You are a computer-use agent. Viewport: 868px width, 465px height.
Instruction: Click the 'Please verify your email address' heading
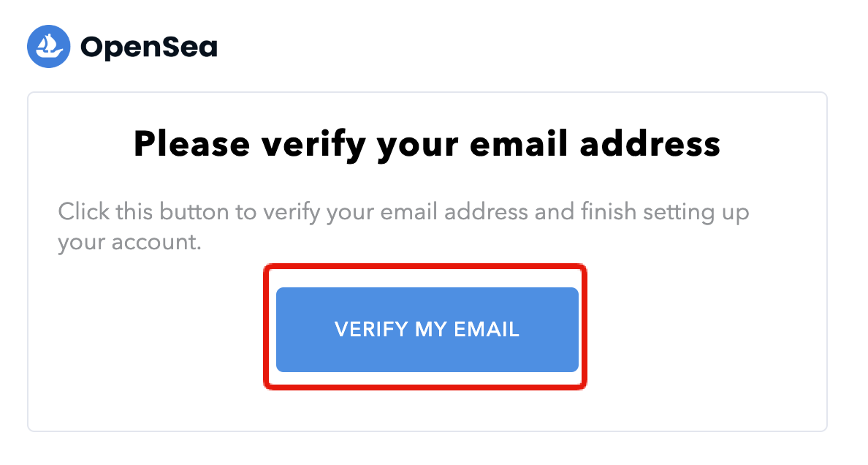pyautogui.click(x=427, y=145)
